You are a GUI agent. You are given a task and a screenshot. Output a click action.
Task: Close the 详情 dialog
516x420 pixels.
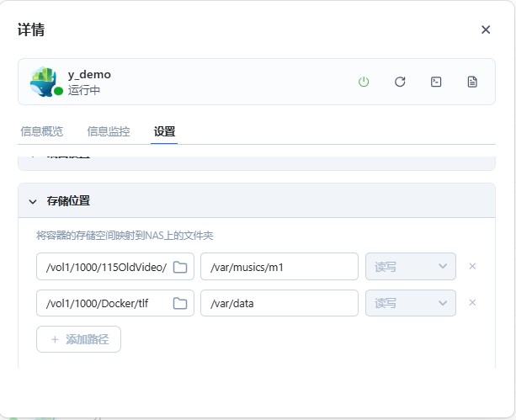[486, 29]
